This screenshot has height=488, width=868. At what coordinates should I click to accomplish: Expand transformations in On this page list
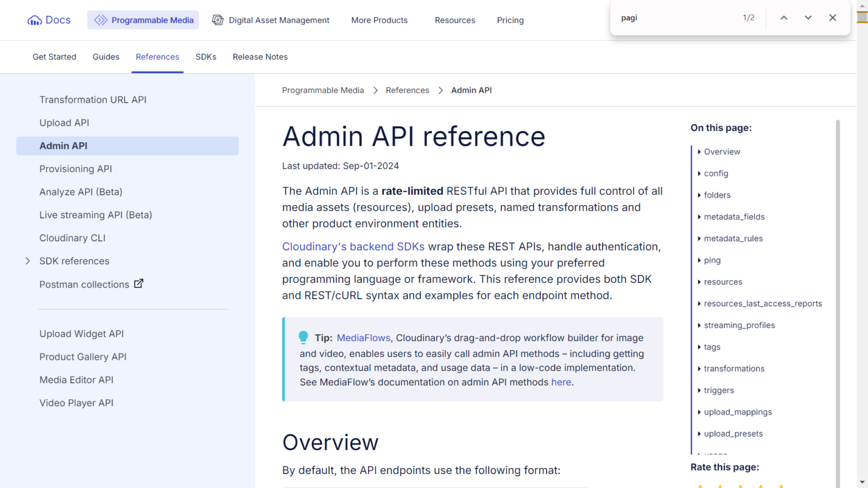[x=699, y=369]
